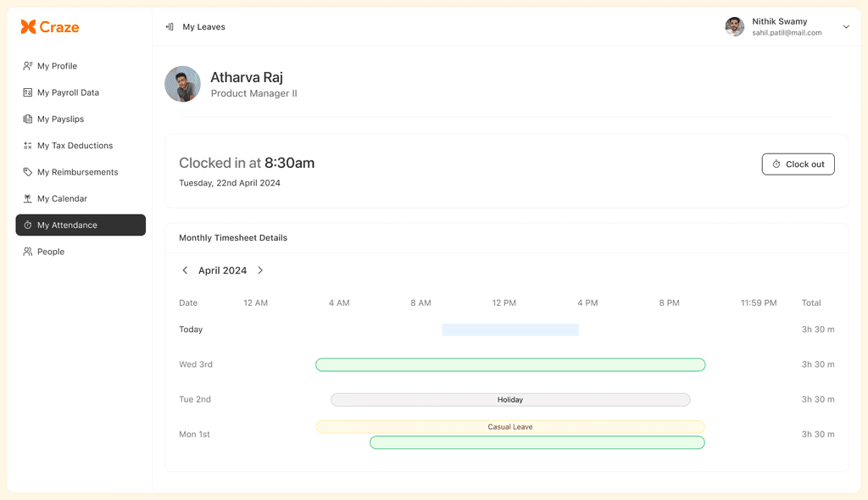Click the Casual Leave bar on Mon 1st
Viewport: 868px width, 500px height.
tap(510, 427)
